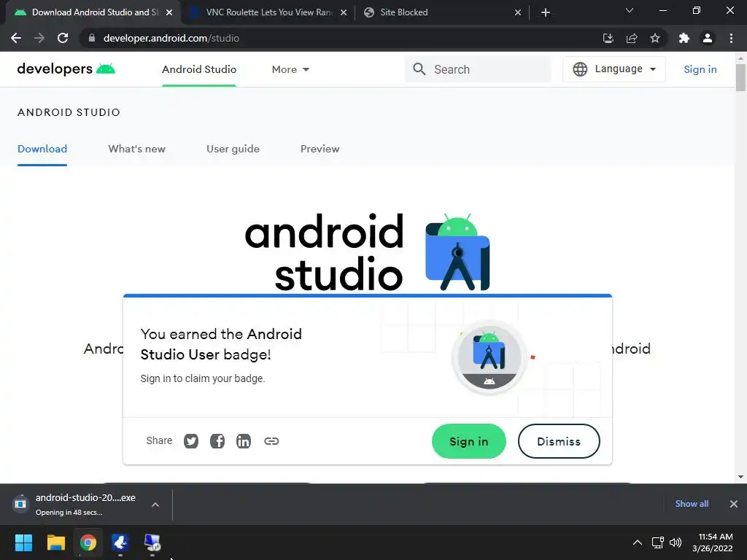The image size is (747, 560).
Task: Share badge on Twitter
Action: click(x=191, y=441)
